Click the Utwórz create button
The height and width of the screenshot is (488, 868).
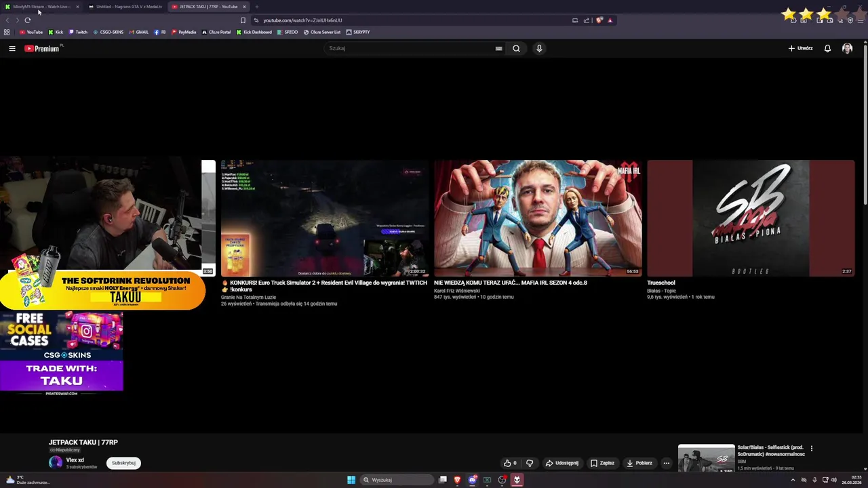tap(800, 48)
